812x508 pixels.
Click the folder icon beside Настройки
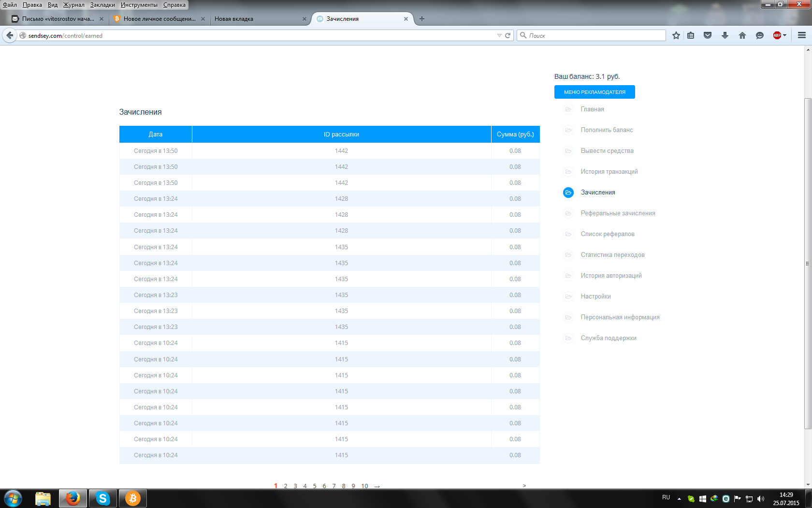click(x=568, y=297)
